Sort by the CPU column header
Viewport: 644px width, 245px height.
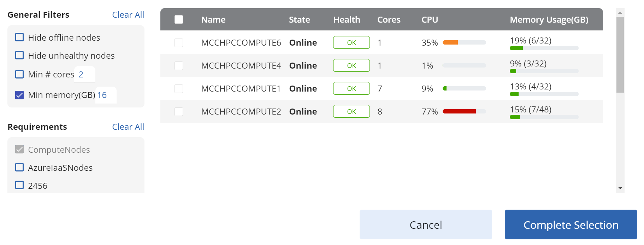coord(430,20)
